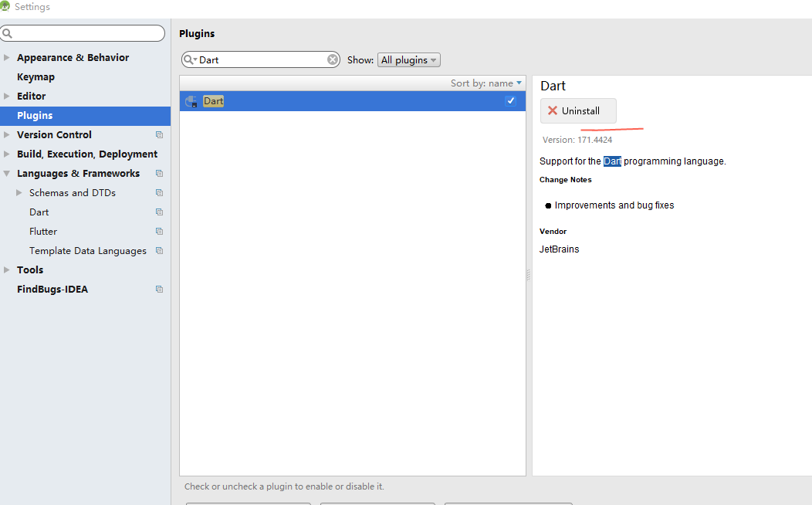Click the Version: 171.4424 text
The height and width of the screenshot is (505, 812).
(577, 140)
